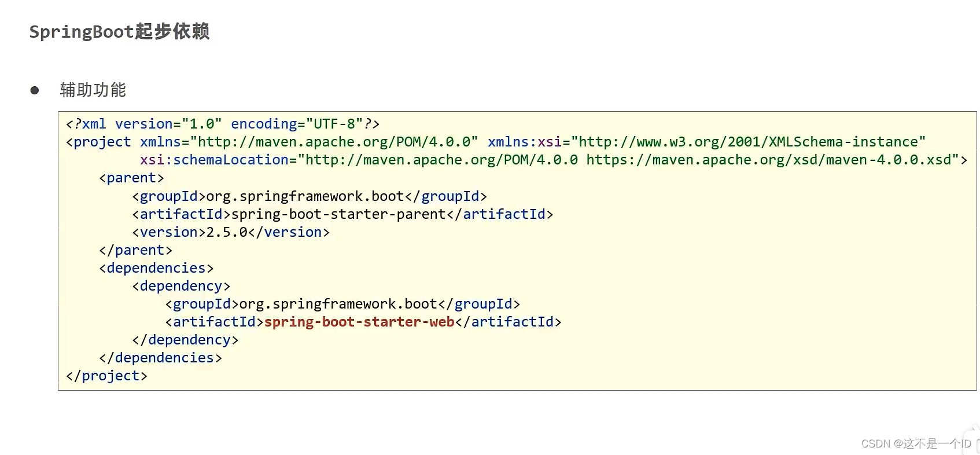Click the red spring-boot-starter-web text

point(359,322)
